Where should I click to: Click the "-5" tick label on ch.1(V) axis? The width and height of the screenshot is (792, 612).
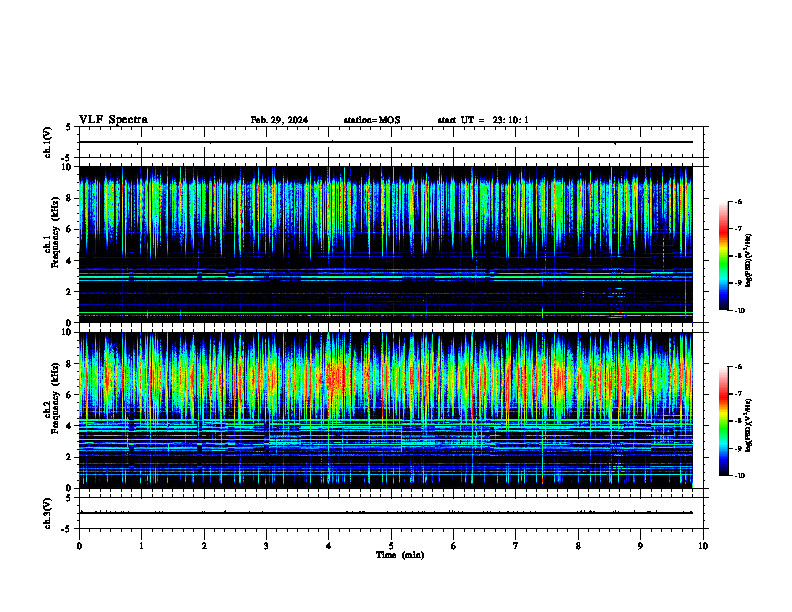(67, 158)
